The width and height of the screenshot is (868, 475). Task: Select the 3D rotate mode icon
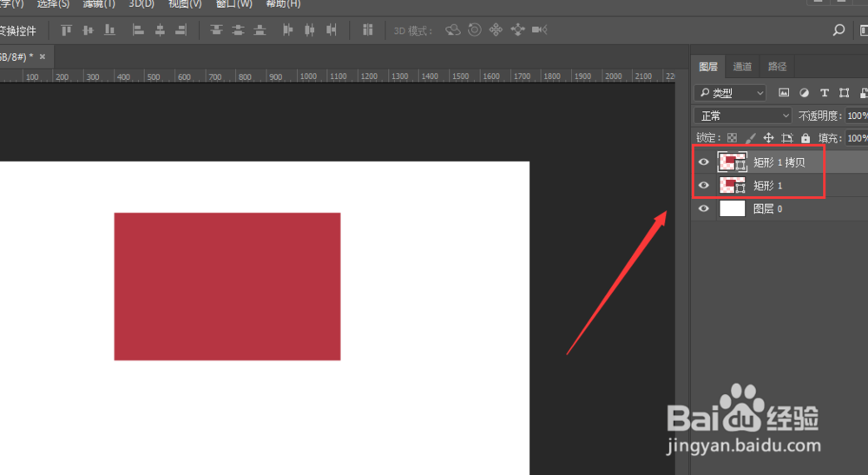[453, 30]
